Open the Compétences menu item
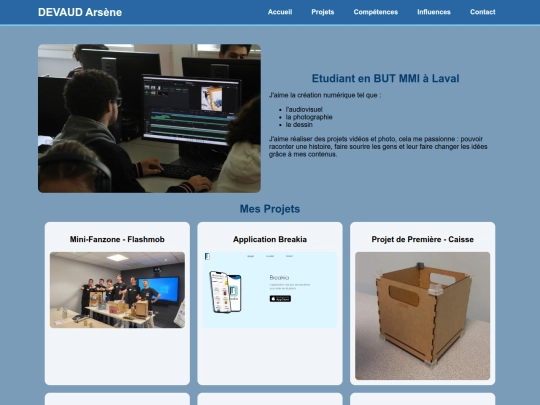The image size is (540, 405). (375, 12)
